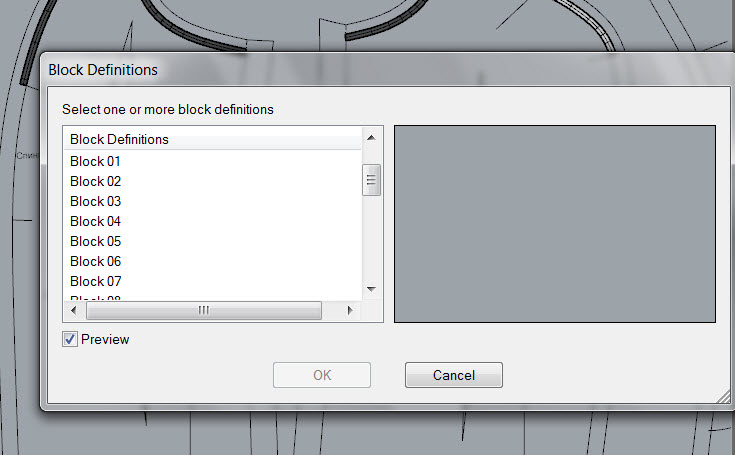The height and width of the screenshot is (455, 735).
Task: Click the Cancel button
Action: (454, 375)
